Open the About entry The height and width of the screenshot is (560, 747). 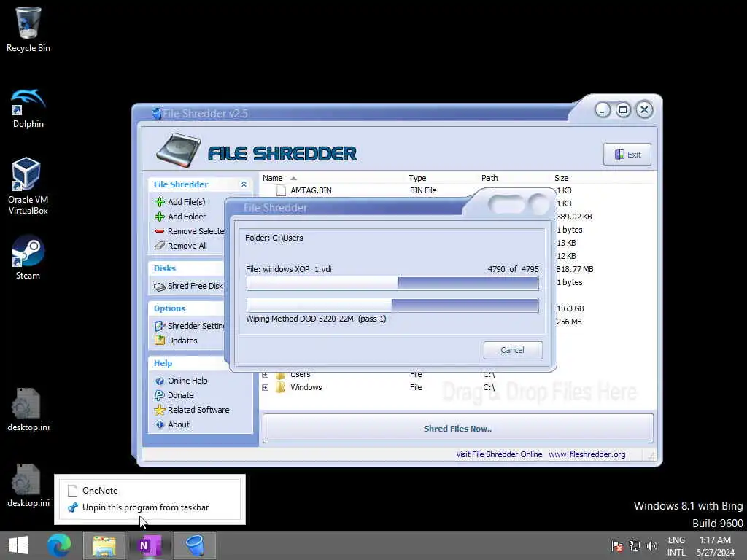(172, 424)
